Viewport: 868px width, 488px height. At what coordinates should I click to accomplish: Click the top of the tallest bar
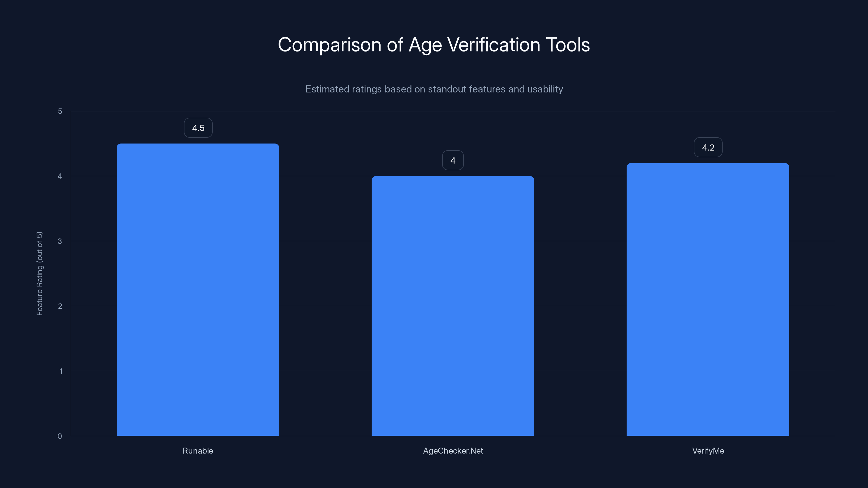pyautogui.click(x=198, y=144)
